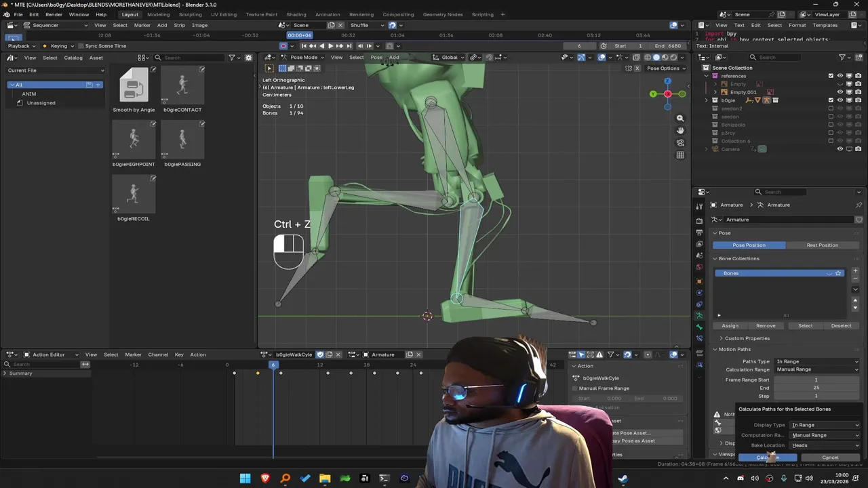Select the b0gieRECOIL pose asset thumbnail
868x488 pixels.
pyautogui.click(x=134, y=195)
